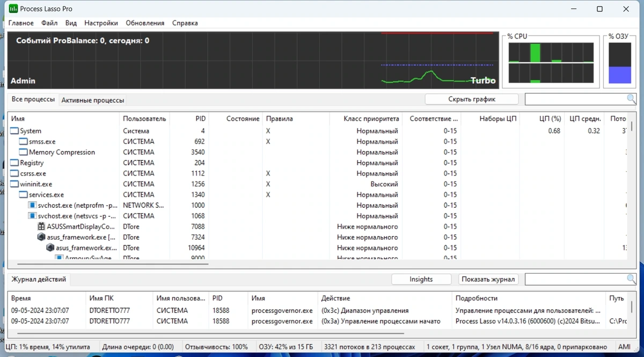Viewport: 644px width, 357px height.
Task: Click the Insights button
Action: click(x=421, y=279)
